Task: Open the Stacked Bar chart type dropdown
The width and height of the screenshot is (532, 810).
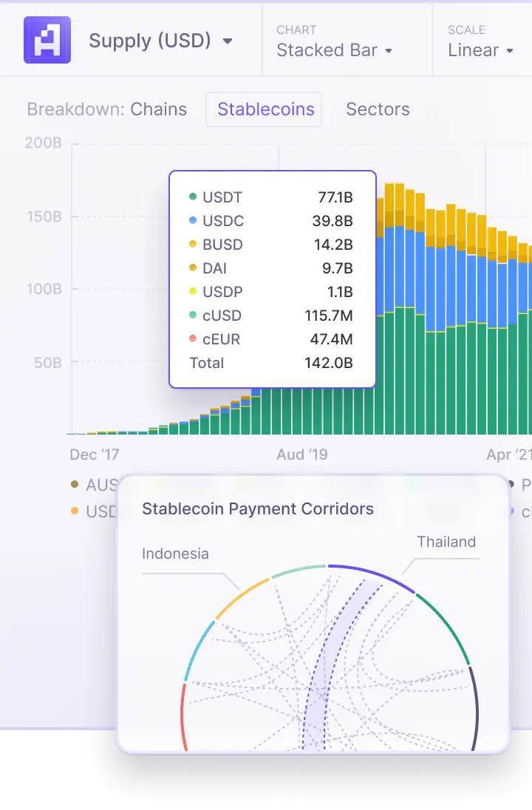Action: coord(334,50)
